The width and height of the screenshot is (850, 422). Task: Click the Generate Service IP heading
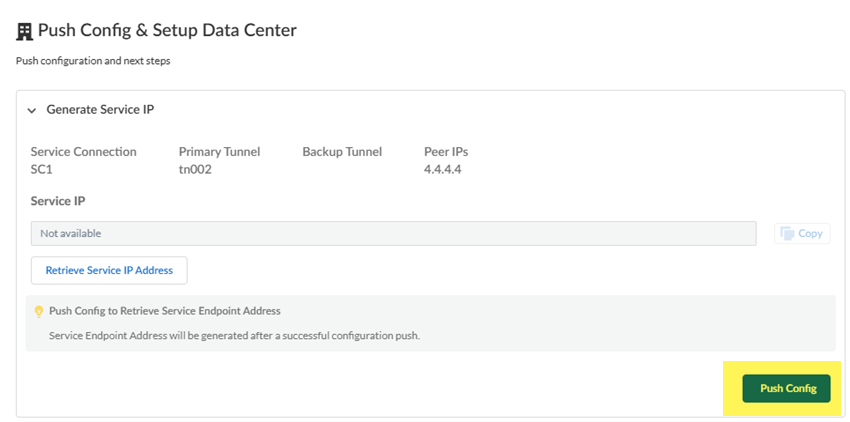tap(100, 110)
